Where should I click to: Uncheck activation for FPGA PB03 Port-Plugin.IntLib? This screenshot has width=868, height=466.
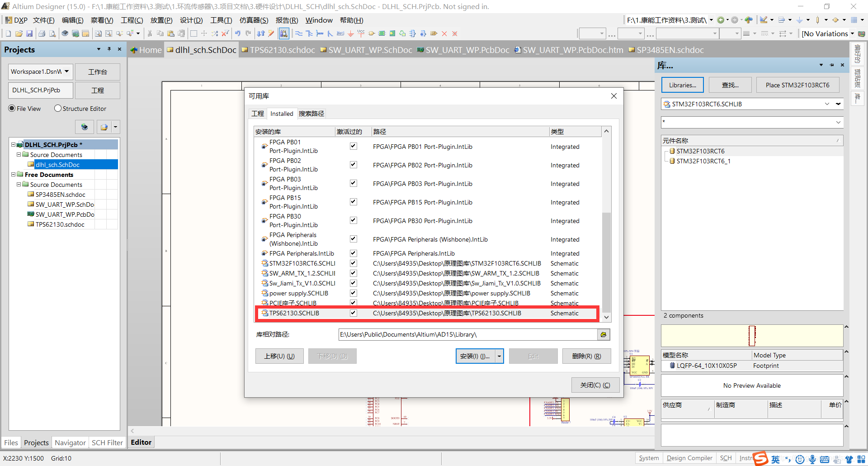354,183
